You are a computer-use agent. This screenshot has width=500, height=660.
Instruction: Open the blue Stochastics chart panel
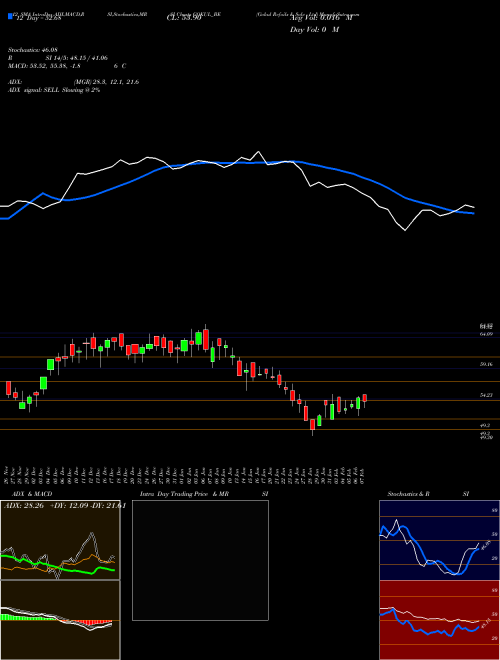coord(439,540)
